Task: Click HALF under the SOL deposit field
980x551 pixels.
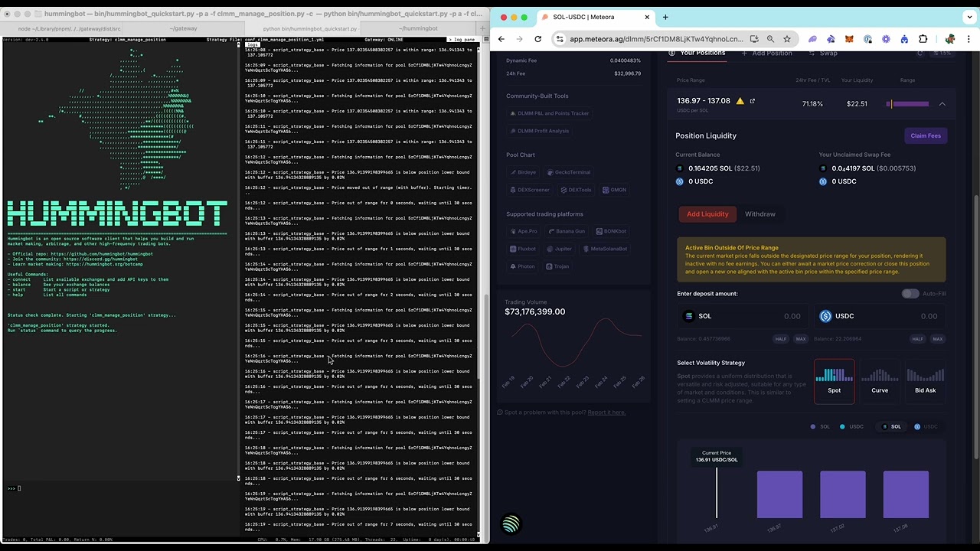Action: pos(781,339)
